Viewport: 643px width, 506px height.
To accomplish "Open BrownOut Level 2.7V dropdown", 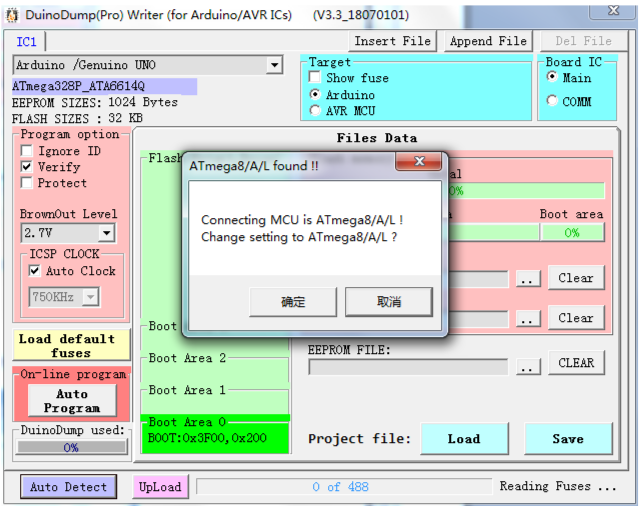I will pos(106,233).
